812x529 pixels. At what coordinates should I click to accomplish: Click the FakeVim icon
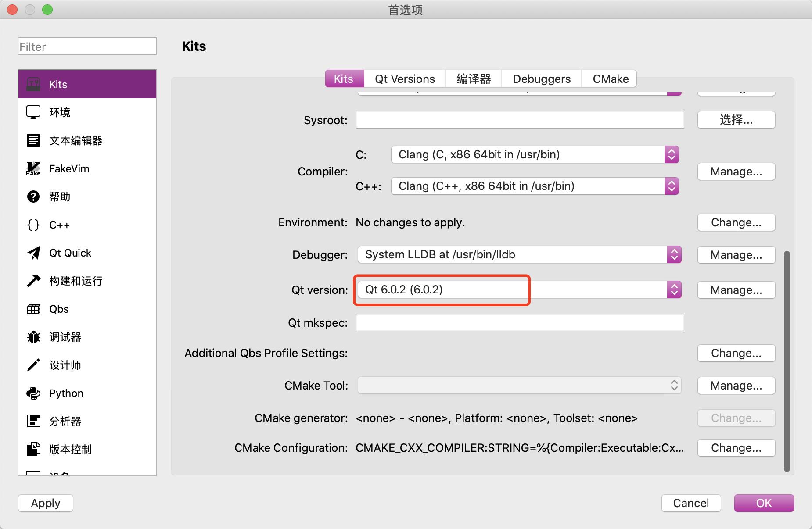[x=33, y=169]
